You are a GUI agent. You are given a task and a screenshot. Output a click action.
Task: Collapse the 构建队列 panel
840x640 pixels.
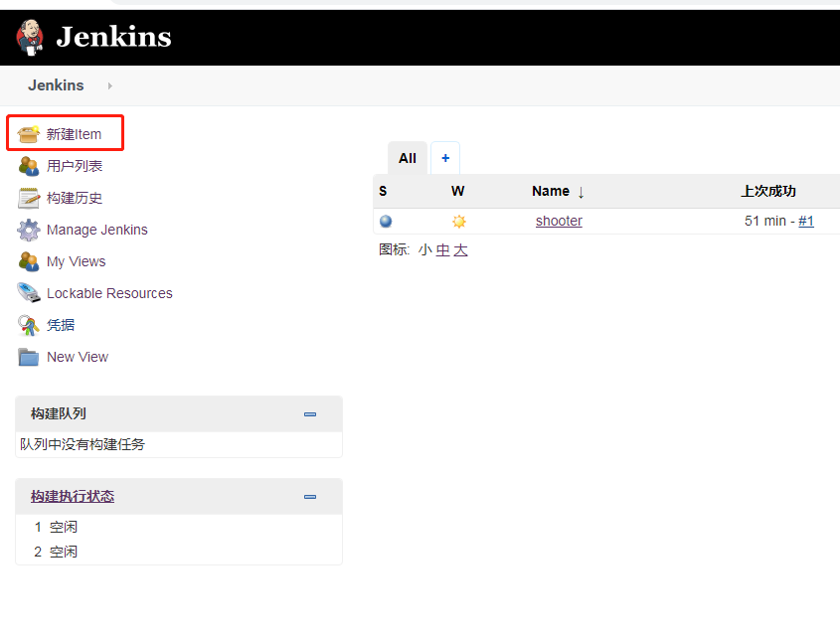[310, 414]
